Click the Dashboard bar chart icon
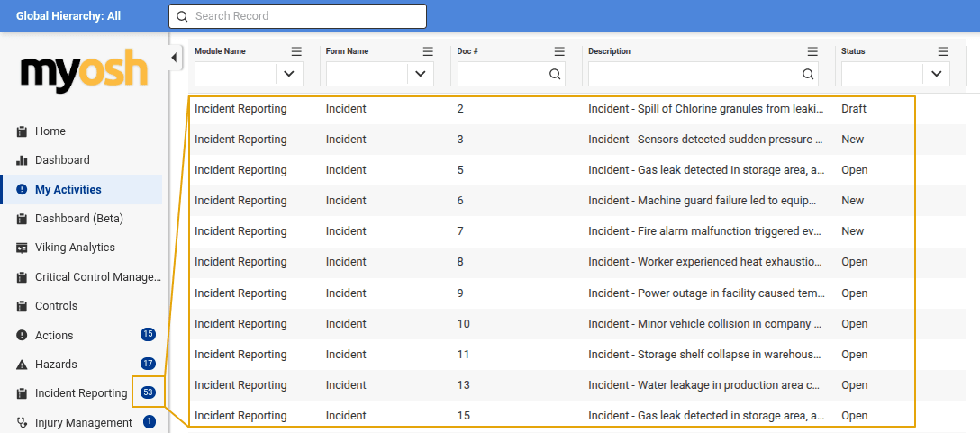 click(x=22, y=160)
